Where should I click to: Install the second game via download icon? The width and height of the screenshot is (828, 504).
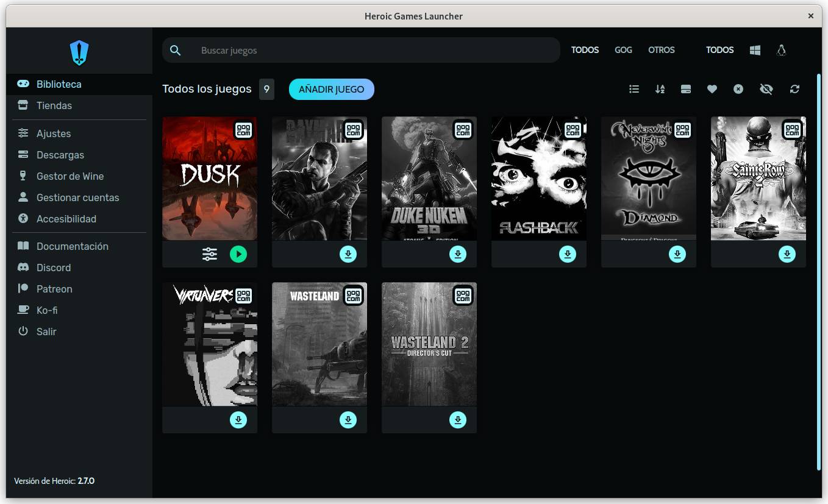click(348, 254)
